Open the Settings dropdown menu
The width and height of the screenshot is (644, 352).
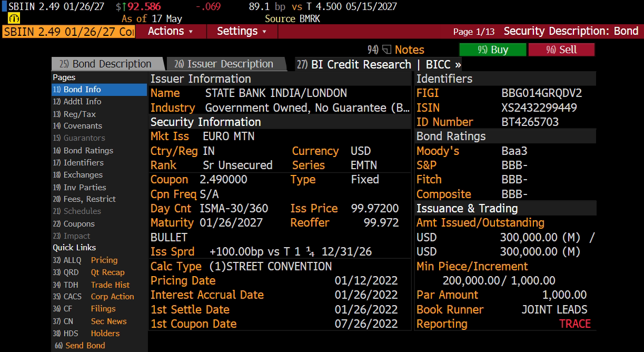click(x=242, y=31)
